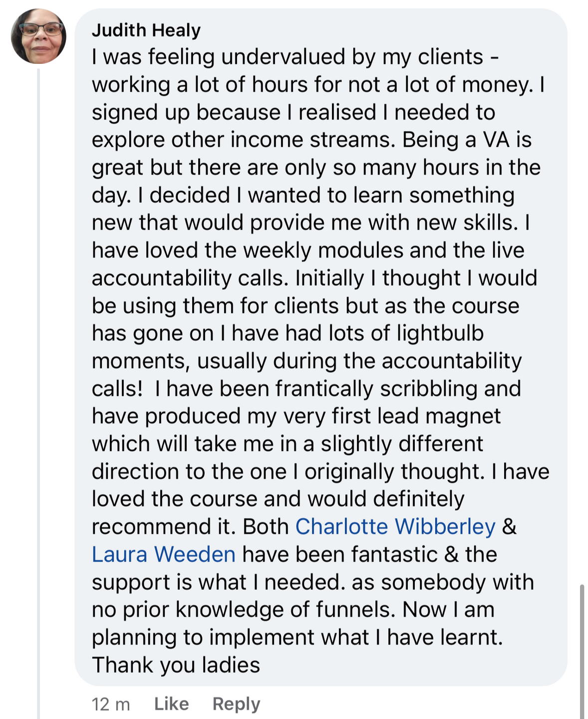The image size is (588, 719).
Task: Open Laura Weeden's tagged profile
Action: click(x=163, y=554)
